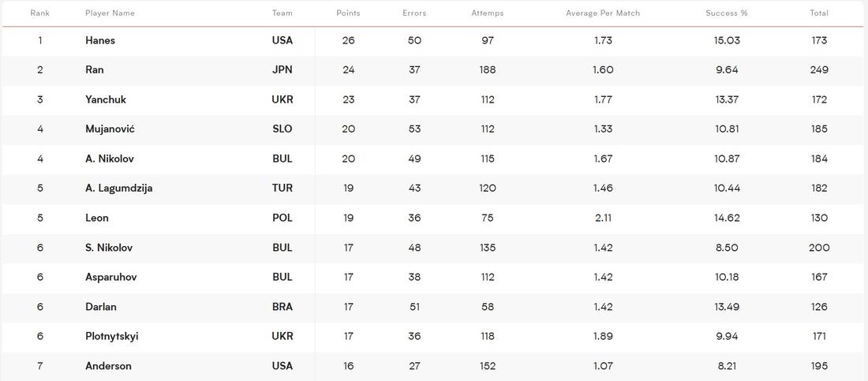
Task: Click on Mujanović player name
Action: click(110, 129)
